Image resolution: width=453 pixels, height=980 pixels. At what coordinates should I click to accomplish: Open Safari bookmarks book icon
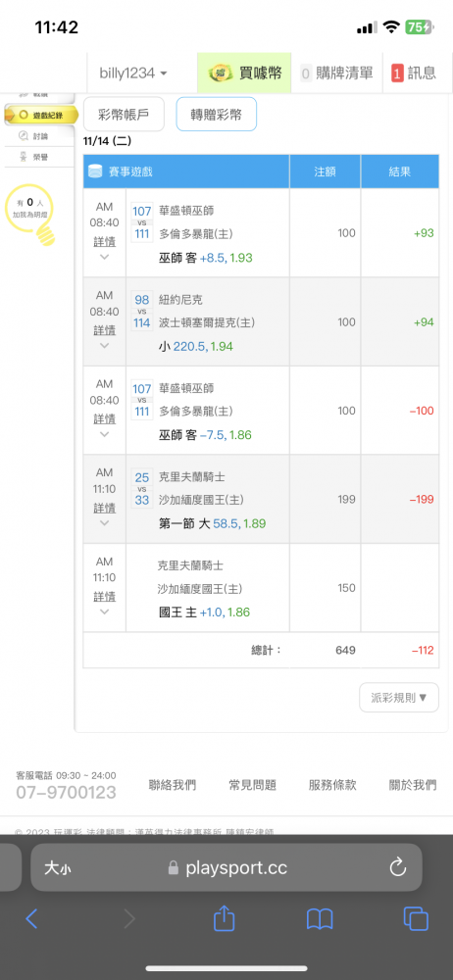[x=320, y=919]
